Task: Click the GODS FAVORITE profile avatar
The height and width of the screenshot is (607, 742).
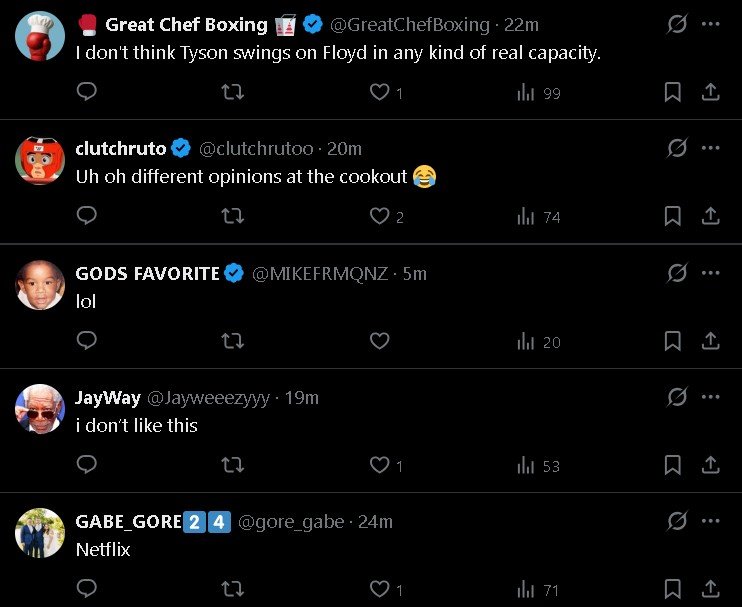Action: point(40,285)
